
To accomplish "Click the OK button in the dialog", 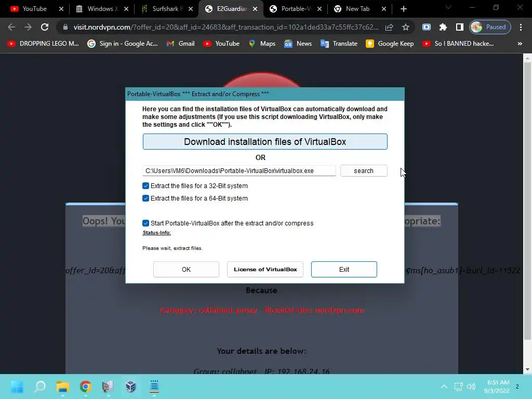I will click(186, 270).
